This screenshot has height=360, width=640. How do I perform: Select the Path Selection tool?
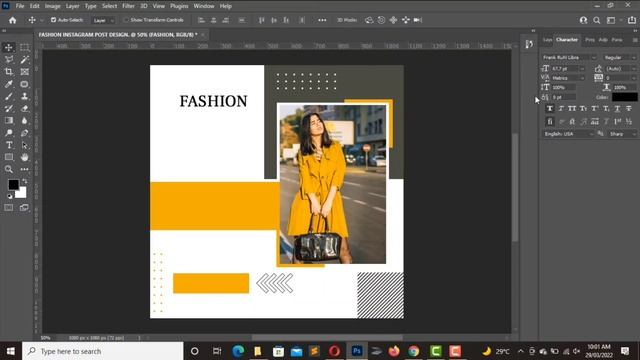click(x=24, y=145)
